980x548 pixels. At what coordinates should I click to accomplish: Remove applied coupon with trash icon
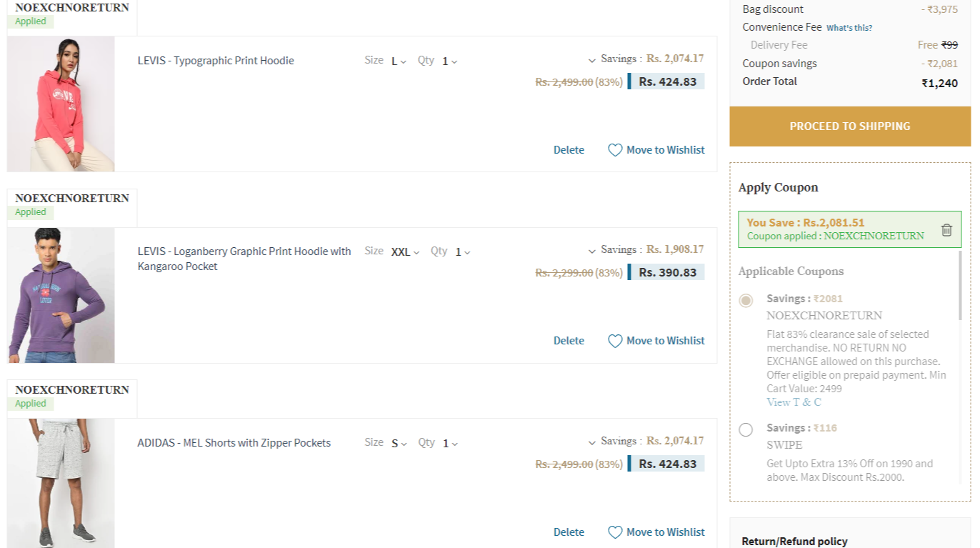[x=946, y=230]
